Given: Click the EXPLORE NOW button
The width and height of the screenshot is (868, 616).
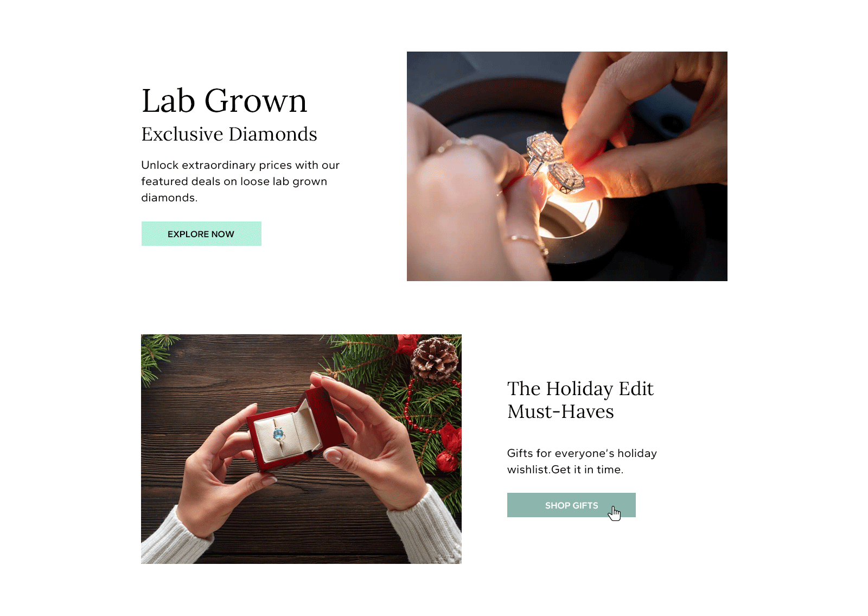Looking at the screenshot, I should [x=201, y=233].
